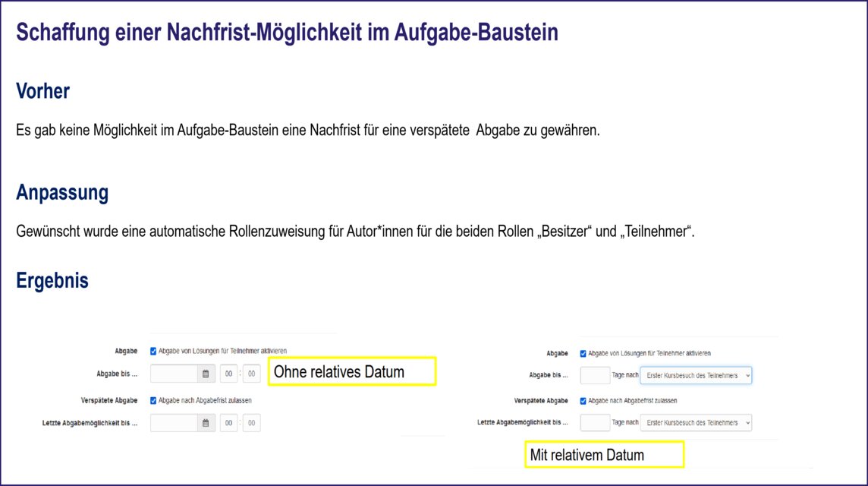Click the right form's 'Letzte Abgabemöglichkeit bis ...' label
Screen dimensions: 868x486
coord(523,422)
